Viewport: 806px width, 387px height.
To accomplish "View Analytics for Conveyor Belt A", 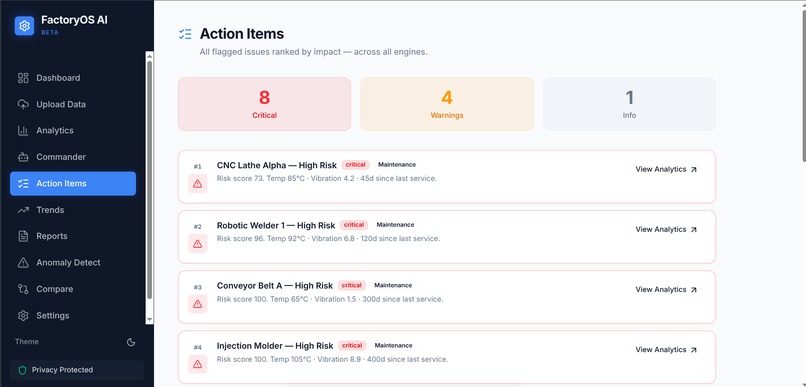I will pyautogui.click(x=666, y=290).
